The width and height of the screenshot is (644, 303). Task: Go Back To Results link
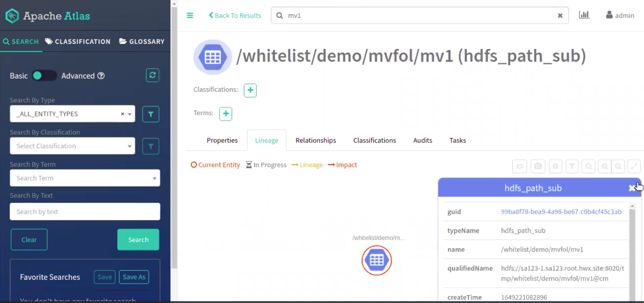pos(235,15)
